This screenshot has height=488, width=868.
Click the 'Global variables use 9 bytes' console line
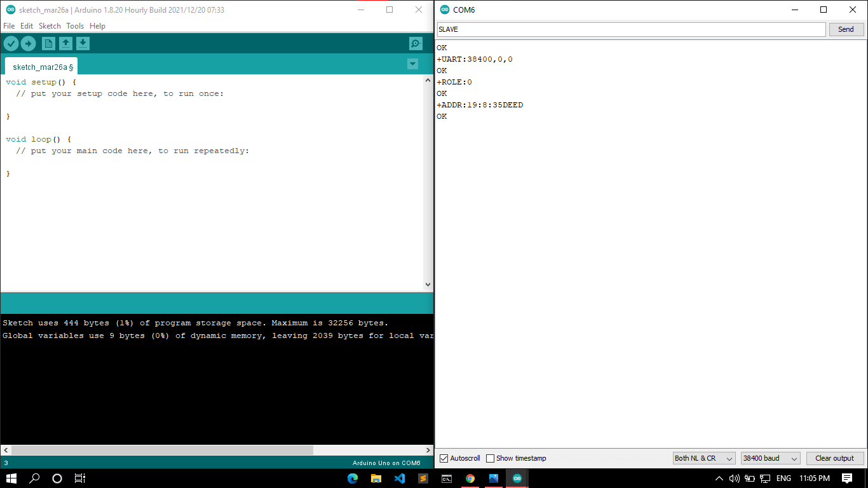coord(218,335)
